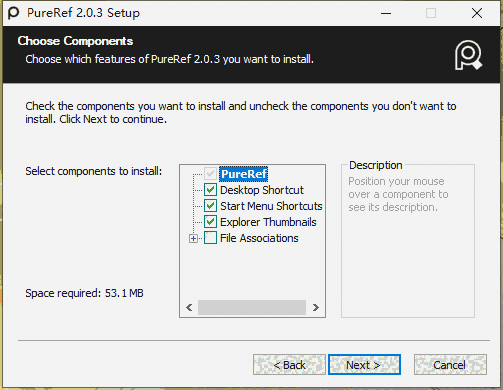Expand the File Associations tree node
This screenshot has width=503, height=390.
(193, 238)
